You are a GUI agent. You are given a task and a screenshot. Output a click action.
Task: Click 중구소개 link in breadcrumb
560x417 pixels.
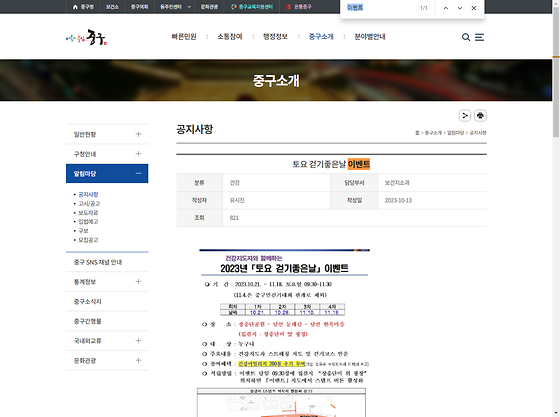[x=433, y=133]
